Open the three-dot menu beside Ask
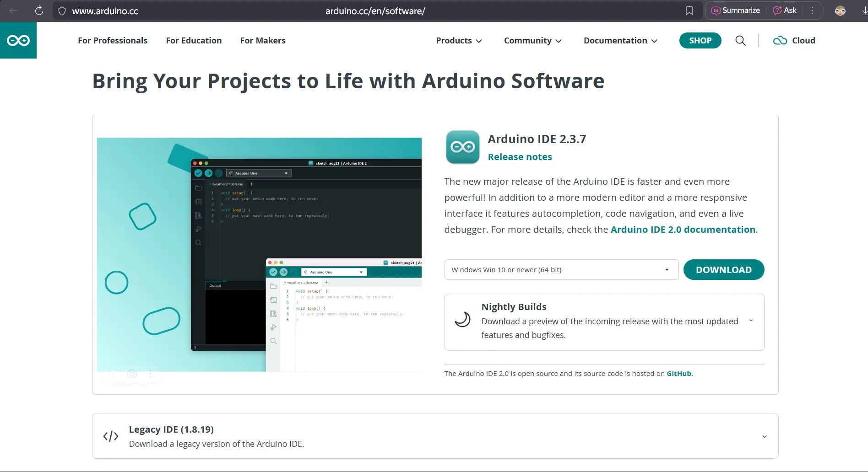The image size is (868, 472). coord(812,11)
